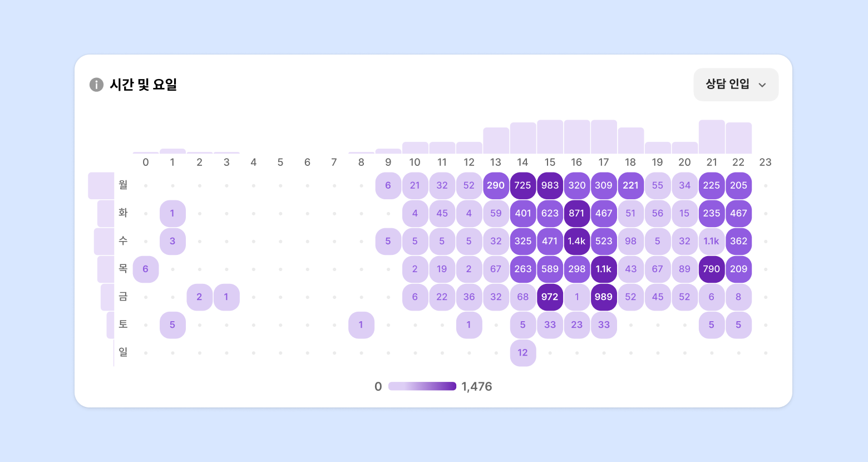The width and height of the screenshot is (868, 462).
Task: Click the 수 row summary bar
Action: (x=104, y=241)
